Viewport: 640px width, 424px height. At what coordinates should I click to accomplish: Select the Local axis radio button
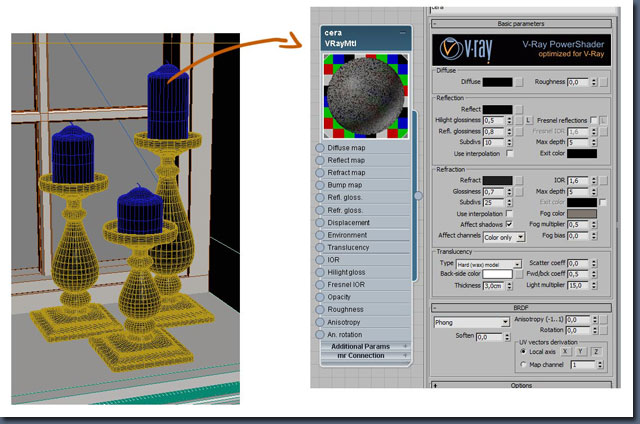(x=523, y=351)
